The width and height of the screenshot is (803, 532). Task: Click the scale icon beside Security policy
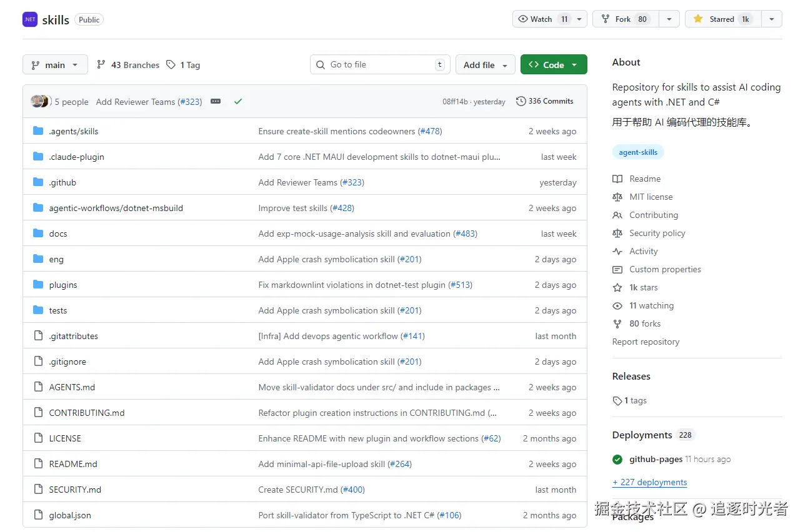[x=617, y=233]
